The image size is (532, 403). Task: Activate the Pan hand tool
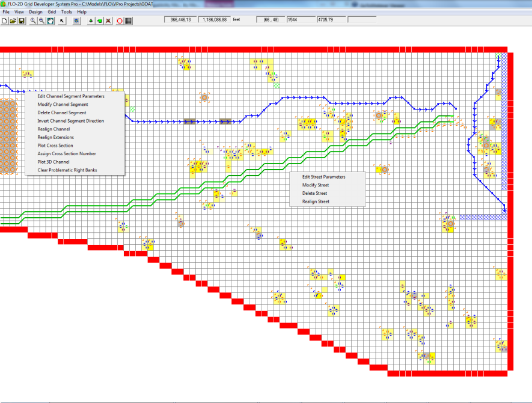tap(50, 20)
